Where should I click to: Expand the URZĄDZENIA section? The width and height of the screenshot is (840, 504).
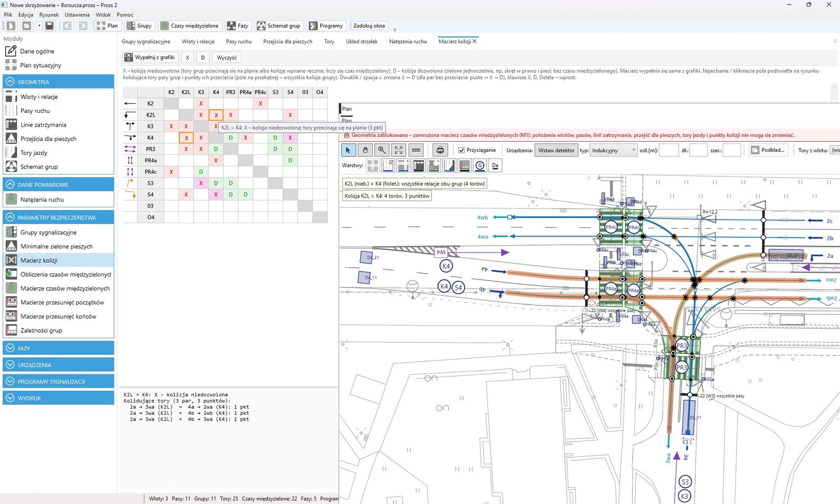[x=58, y=365]
